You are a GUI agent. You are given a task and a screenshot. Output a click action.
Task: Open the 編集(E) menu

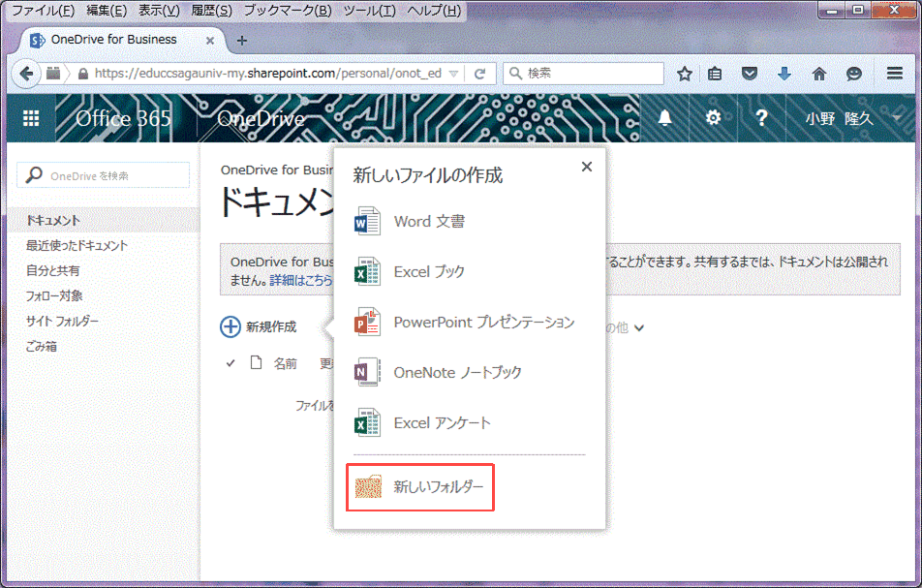point(107,11)
